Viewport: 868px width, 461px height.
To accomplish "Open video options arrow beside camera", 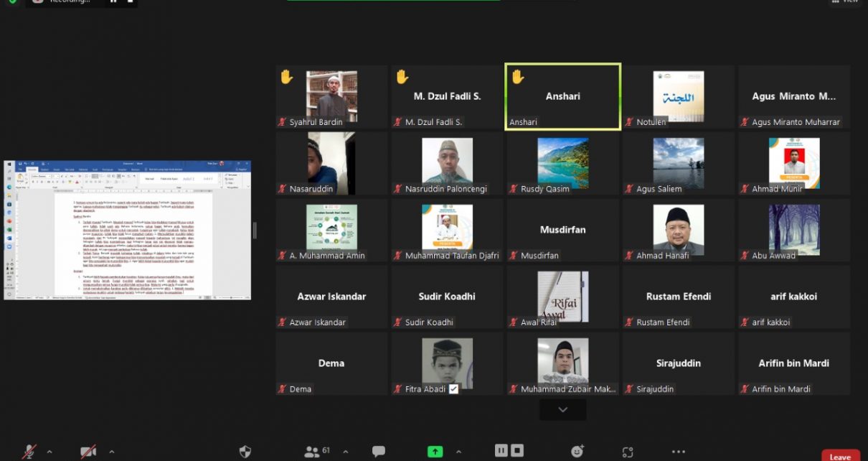I will (111, 452).
